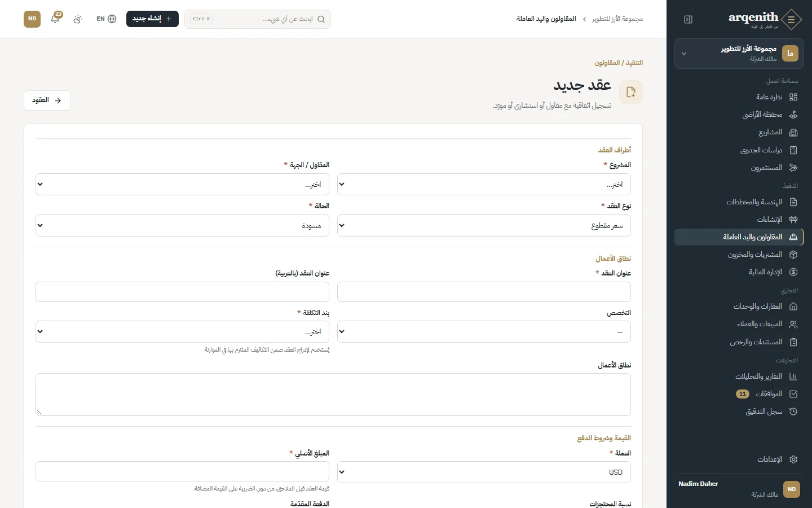The width and height of the screenshot is (812, 508).
Task: Go back to العقود contracts list
Action: (47, 100)
